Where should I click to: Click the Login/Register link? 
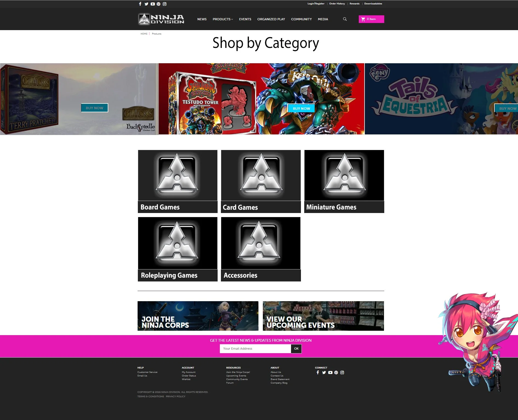(x=316, y=4)
